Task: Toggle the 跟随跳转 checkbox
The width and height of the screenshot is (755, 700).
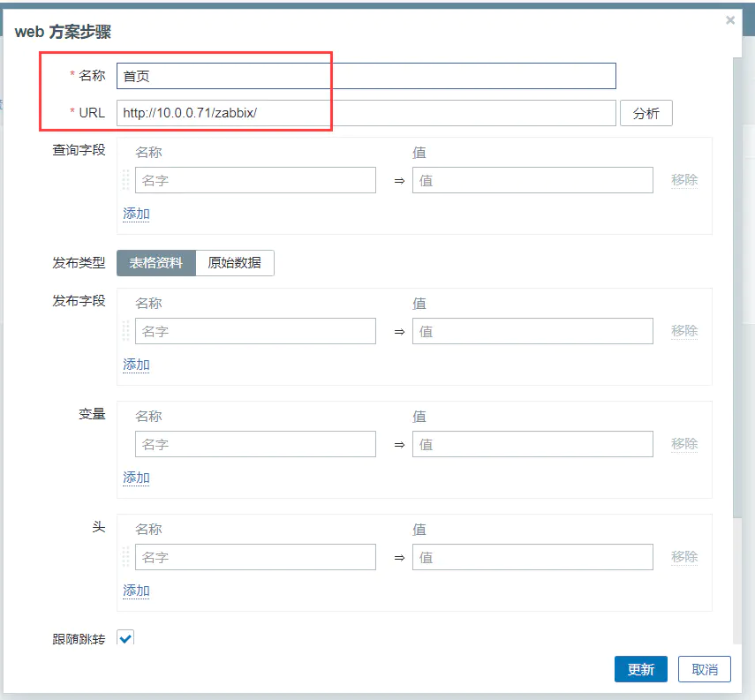Action: pos(125,638)
